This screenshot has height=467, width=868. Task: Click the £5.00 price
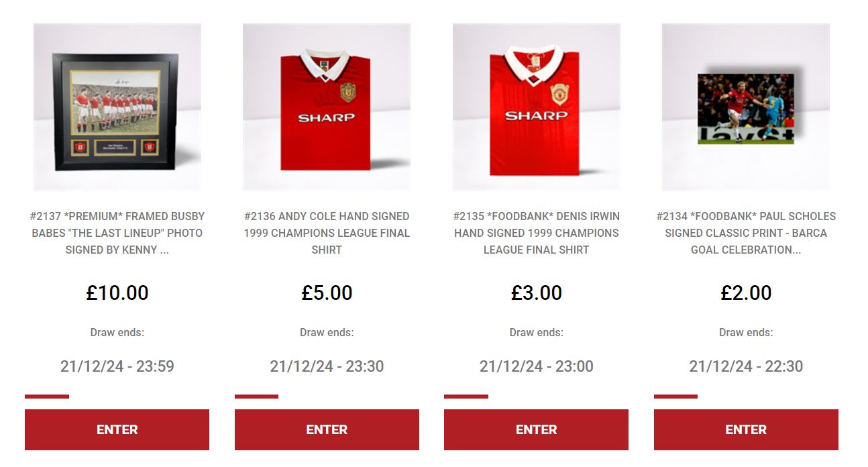[x=327, y=293]
